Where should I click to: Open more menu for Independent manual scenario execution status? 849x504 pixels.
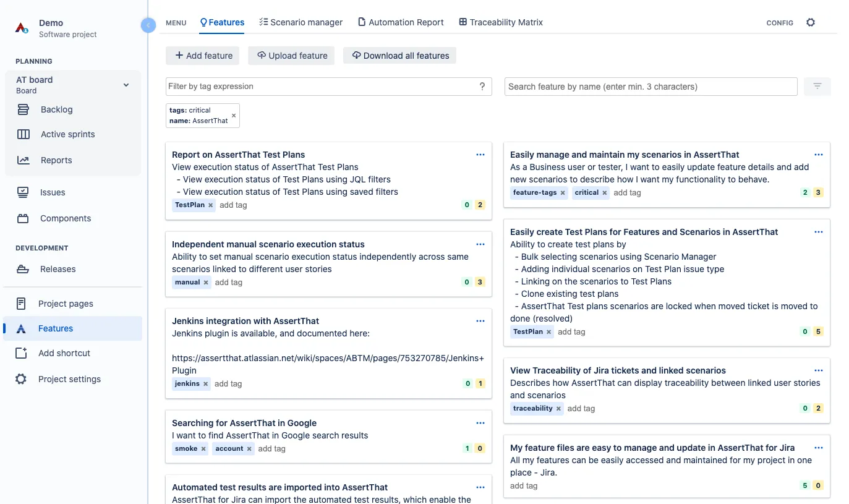[x=480, y=244]
